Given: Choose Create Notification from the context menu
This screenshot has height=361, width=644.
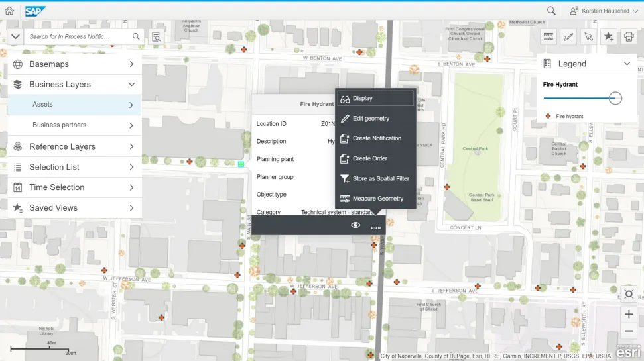Looking at the screenshot, I should pos(376,138).
